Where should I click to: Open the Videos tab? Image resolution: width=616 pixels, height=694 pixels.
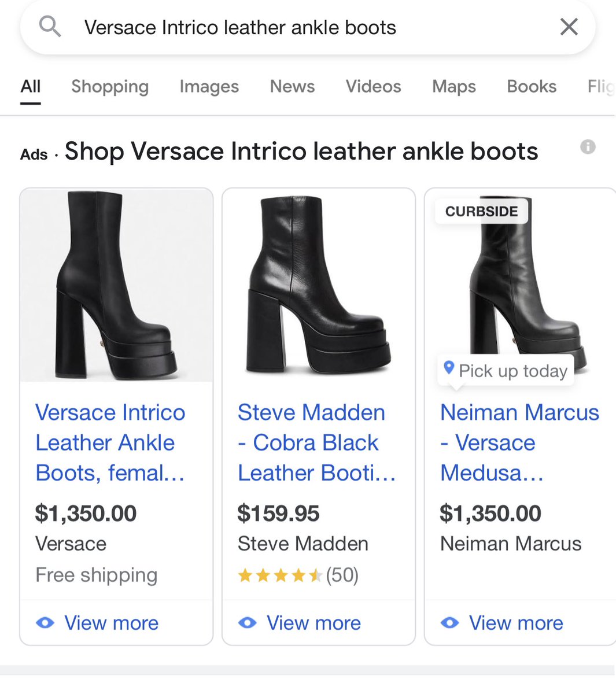tap(373, 86)
